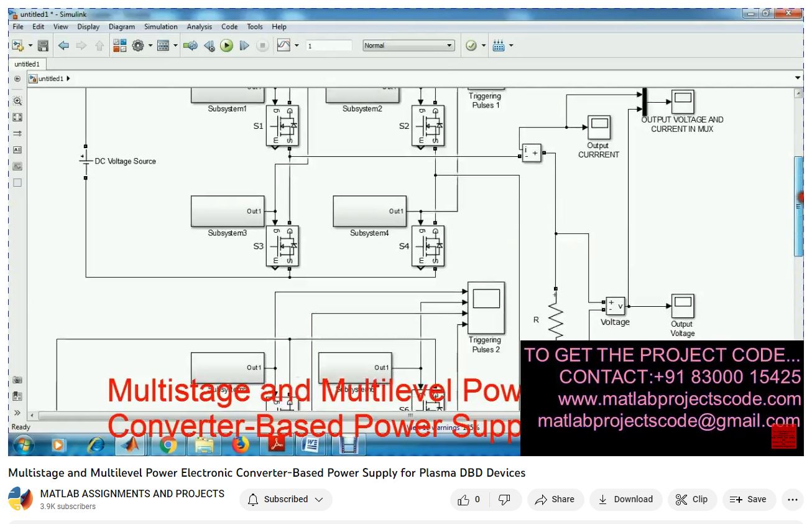The height and width of the screenshot is (524, 812).
Task: Open MATLAB ASSIGNMENTS AND PROJECTS channel link
Action: [x=132, y=494]
